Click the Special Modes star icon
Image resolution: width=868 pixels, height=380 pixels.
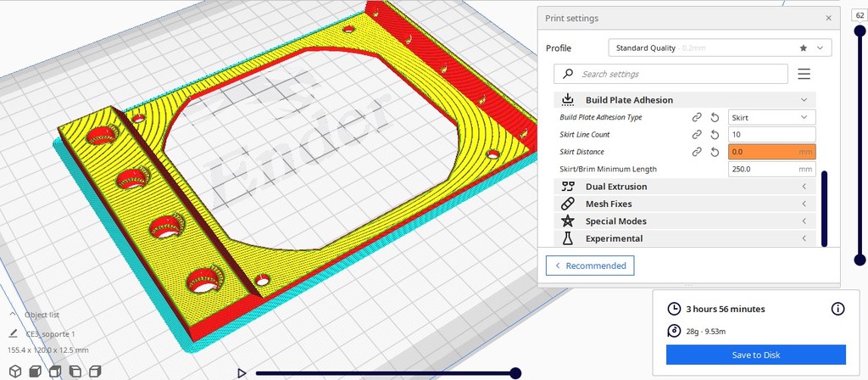coord(567,221)
